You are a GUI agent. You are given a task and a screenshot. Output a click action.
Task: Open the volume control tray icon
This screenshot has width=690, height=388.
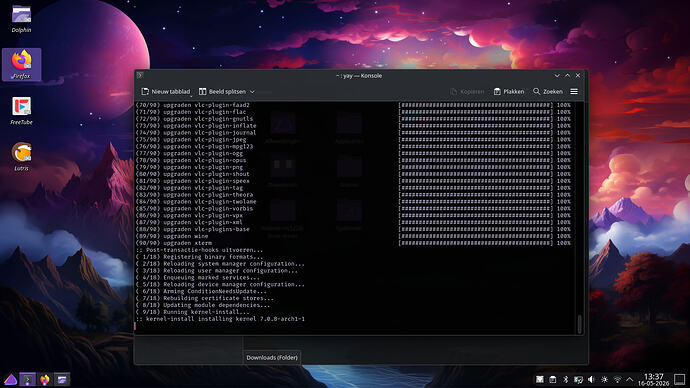point(591,379)
